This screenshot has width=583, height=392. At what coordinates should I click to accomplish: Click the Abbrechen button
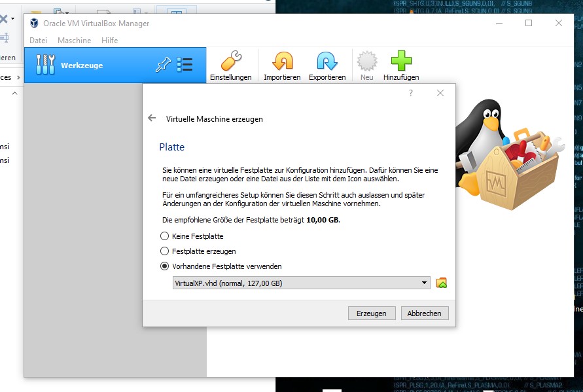pyautogui.click(x=424, y=313)
